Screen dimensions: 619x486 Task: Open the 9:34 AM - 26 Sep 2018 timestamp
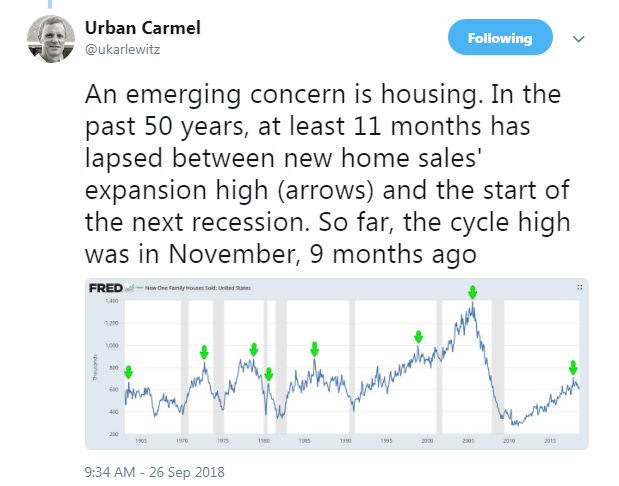[154, 472]
